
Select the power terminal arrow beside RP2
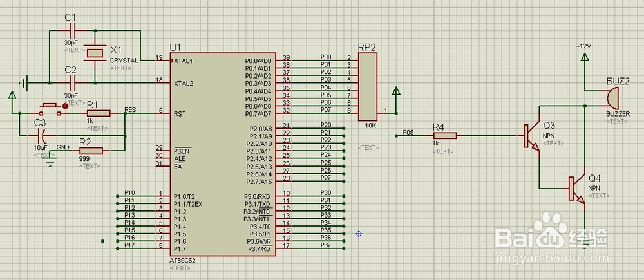pyautogui.click(x=396, y=91)
